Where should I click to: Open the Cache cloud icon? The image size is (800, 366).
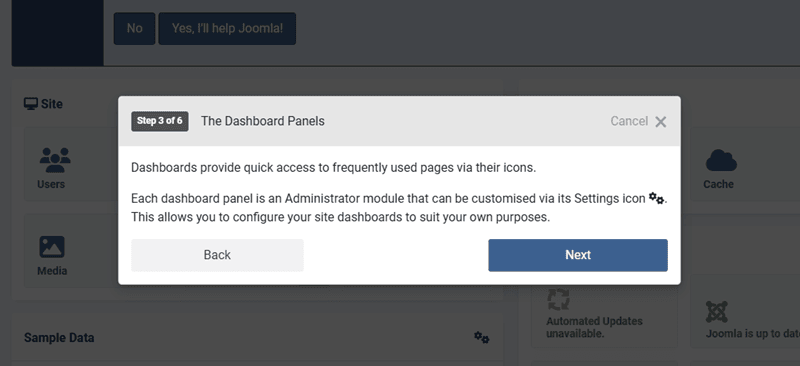click(721, 160)
